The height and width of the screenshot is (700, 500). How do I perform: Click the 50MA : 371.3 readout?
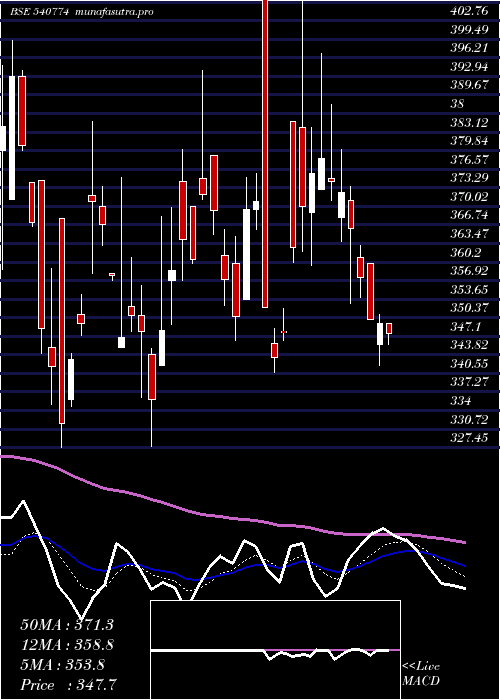(x=67, y=625)
